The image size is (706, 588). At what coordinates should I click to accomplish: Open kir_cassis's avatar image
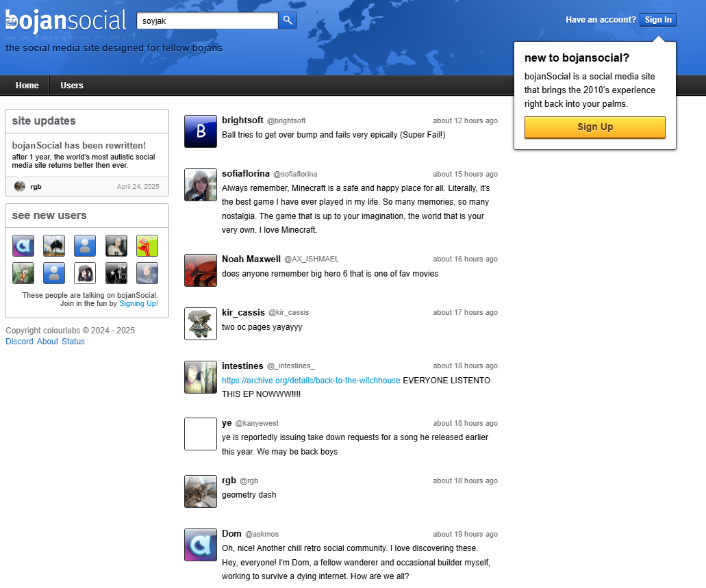pyautogui.click(x=201, y=323)
